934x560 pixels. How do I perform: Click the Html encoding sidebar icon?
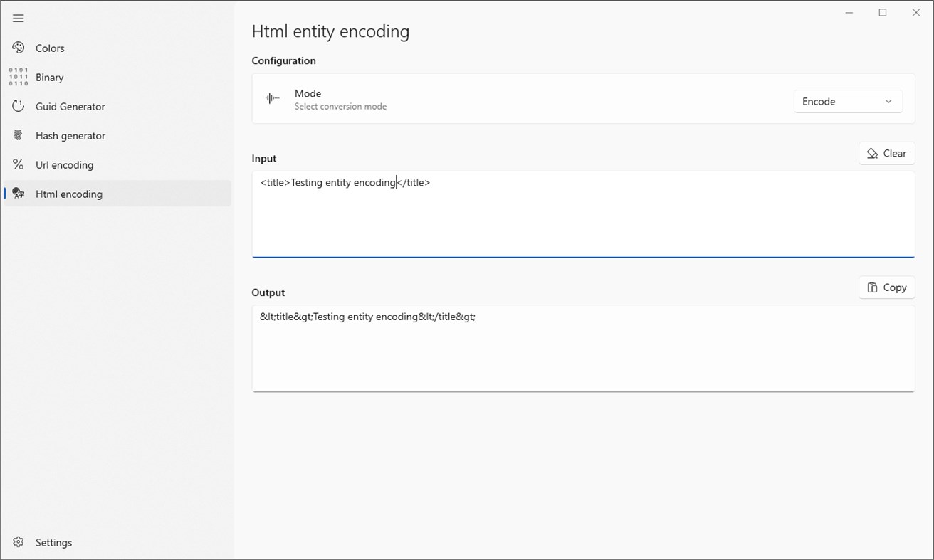tap(19, 194)
